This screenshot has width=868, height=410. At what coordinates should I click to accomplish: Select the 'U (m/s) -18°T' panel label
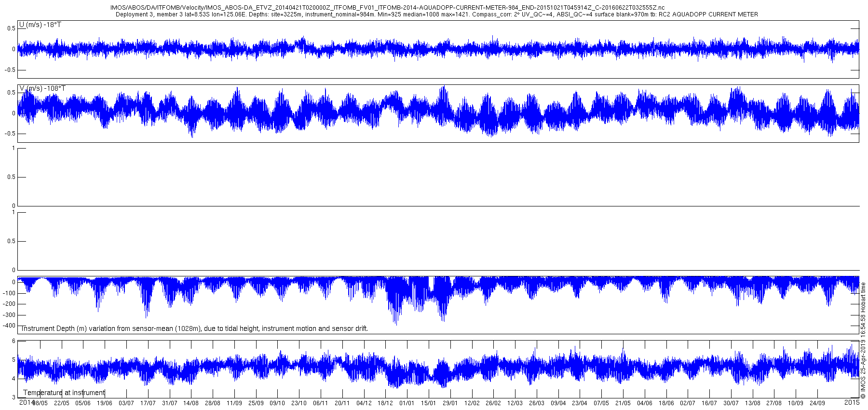40,25
